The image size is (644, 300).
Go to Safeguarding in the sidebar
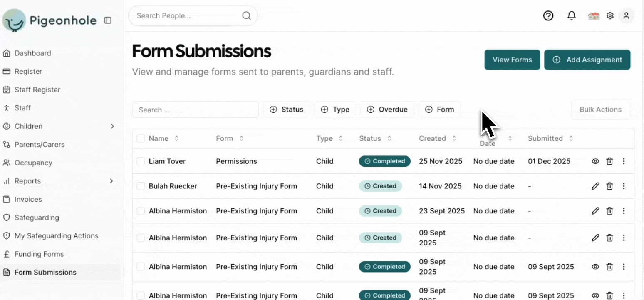(37, 217)
